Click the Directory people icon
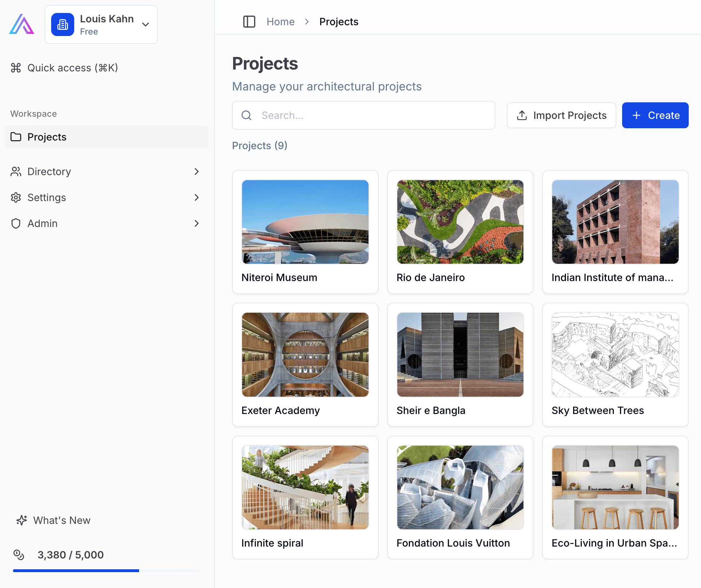Screen dimensions: 701x588 click(x=16, y=171)
